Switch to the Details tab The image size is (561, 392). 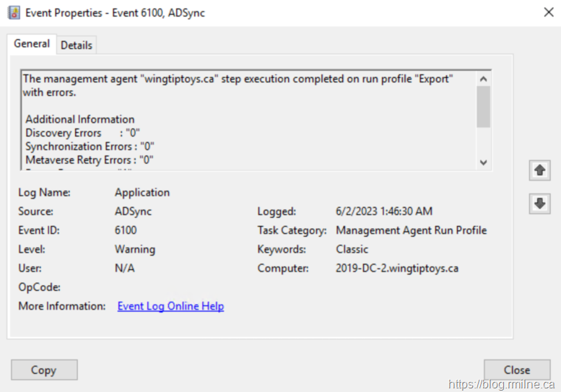coord(76,45)
